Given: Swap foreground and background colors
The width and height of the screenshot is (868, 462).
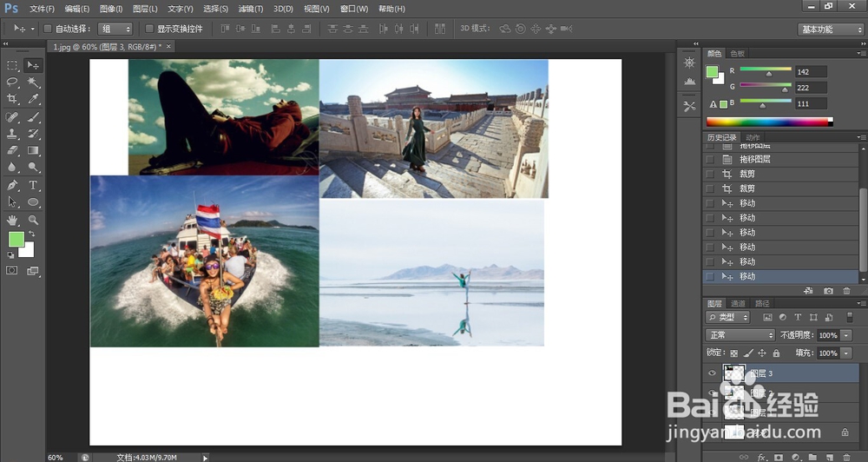Looking at the screenshot, I should coord(32,234).
